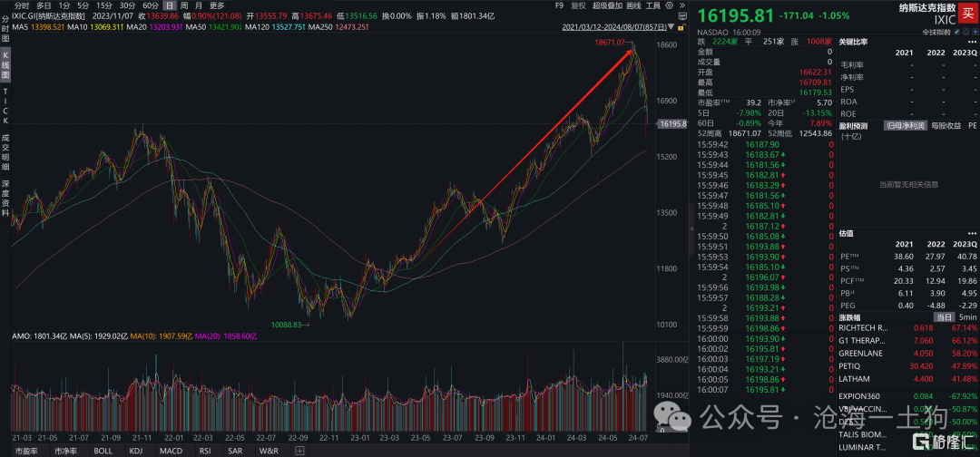Select the 每股收益 forecast tab
The height and width of the screenshot is (457, 980).
(x=946, y=125)
